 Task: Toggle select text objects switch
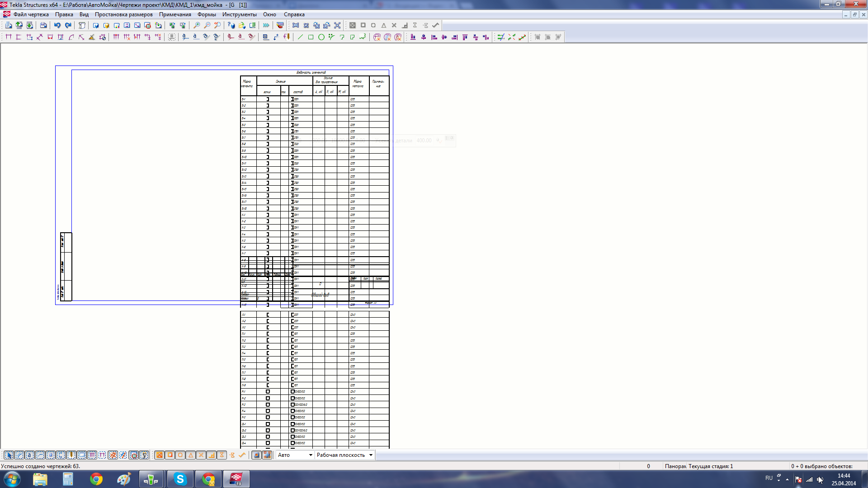click(x=29, y=455)
